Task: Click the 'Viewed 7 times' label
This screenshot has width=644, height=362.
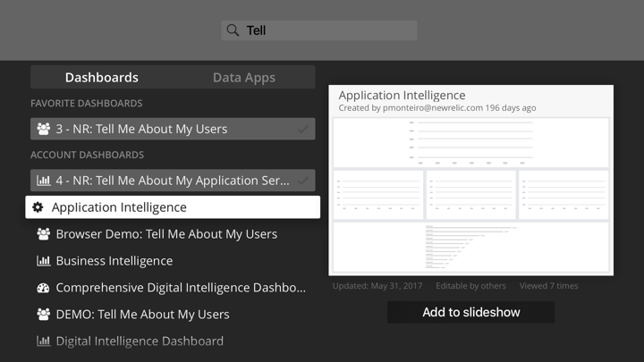Action: click(548, 286)
